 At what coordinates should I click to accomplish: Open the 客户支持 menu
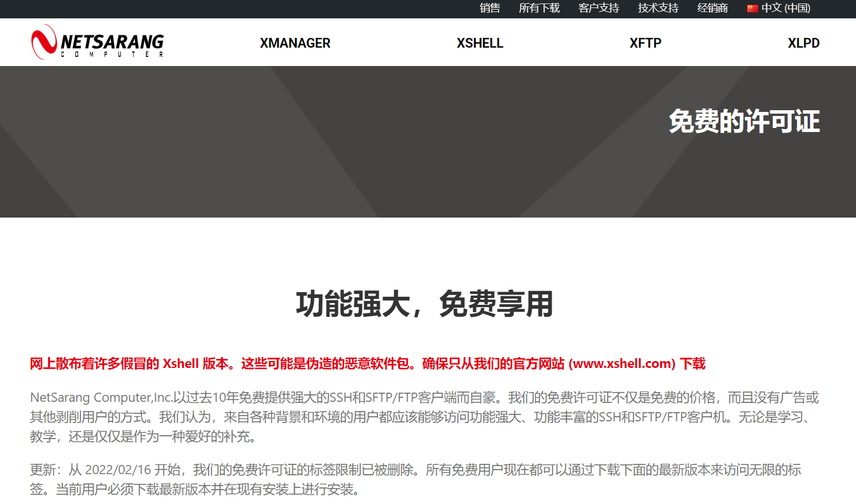[599, 8]
